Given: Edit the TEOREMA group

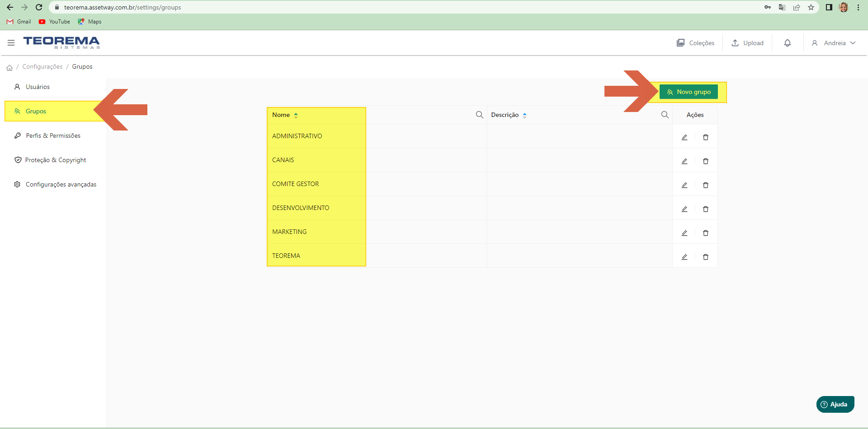Looking at the screenshot, I should point(684,257).
